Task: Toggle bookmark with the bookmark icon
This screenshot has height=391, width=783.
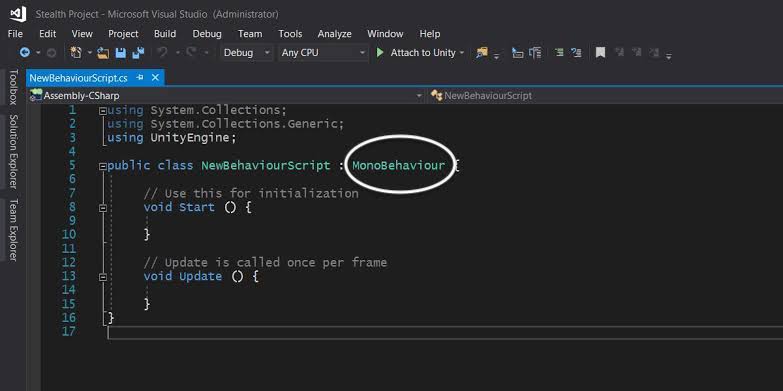Action: click(600, 52)
